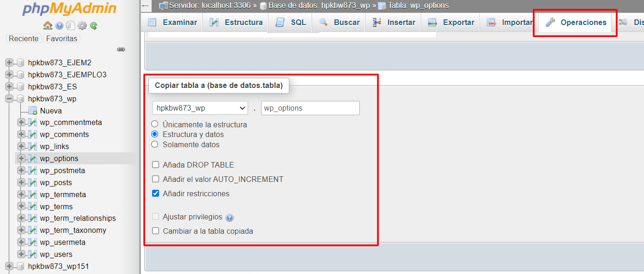Click the wp_options table name input field
The height and width of the screenshot is (274, 644).
[310, 108]
